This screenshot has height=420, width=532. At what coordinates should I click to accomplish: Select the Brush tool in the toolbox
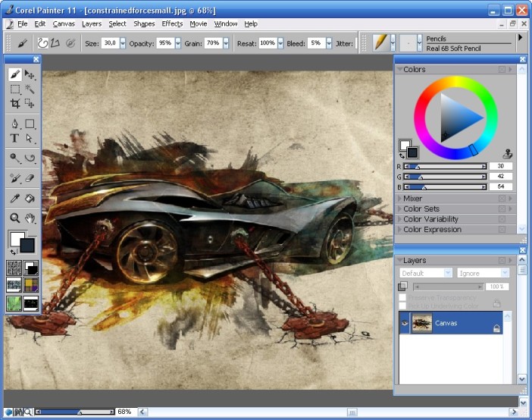(x=14, y=74)
